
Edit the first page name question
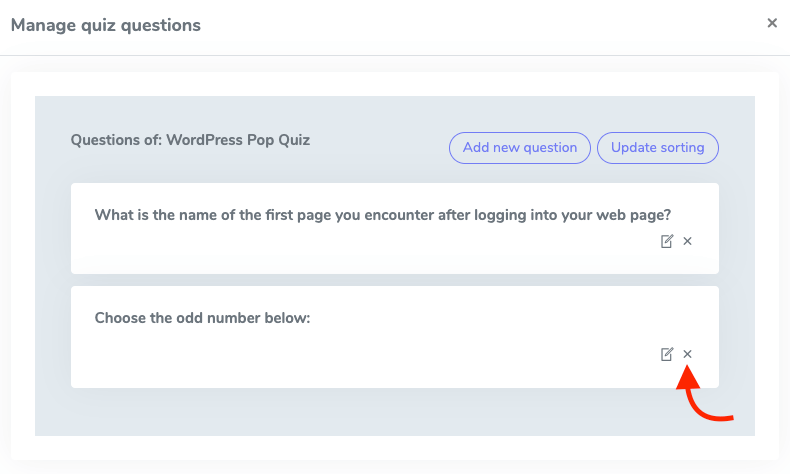click(x=667, y=241)
